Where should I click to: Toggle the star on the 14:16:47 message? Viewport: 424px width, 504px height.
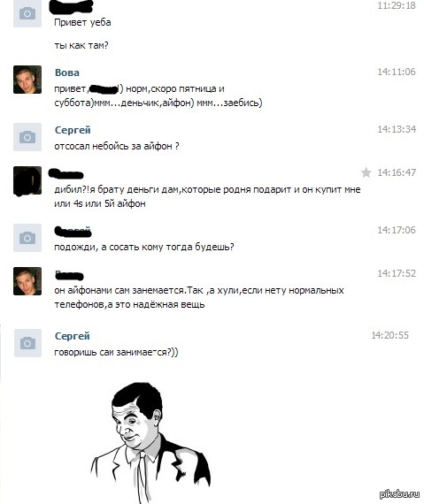[x=366, y=172]
